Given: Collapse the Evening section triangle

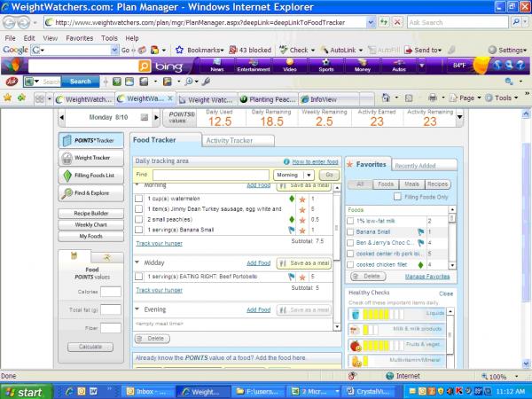Looking at the screenshot, I should point(137,309).
